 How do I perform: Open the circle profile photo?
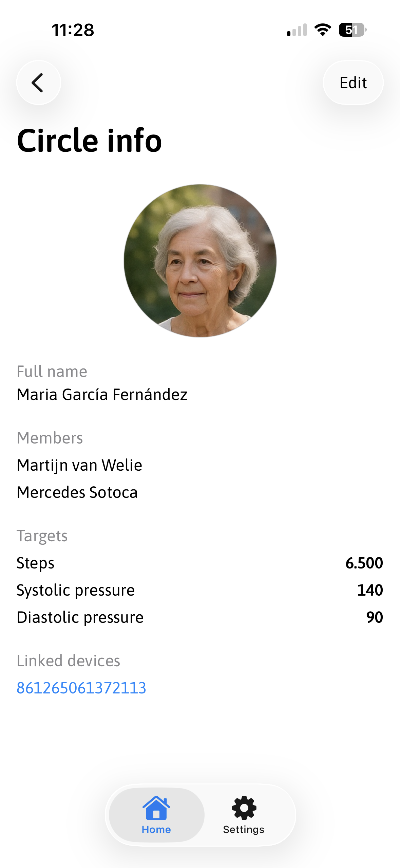pos(200,261)
